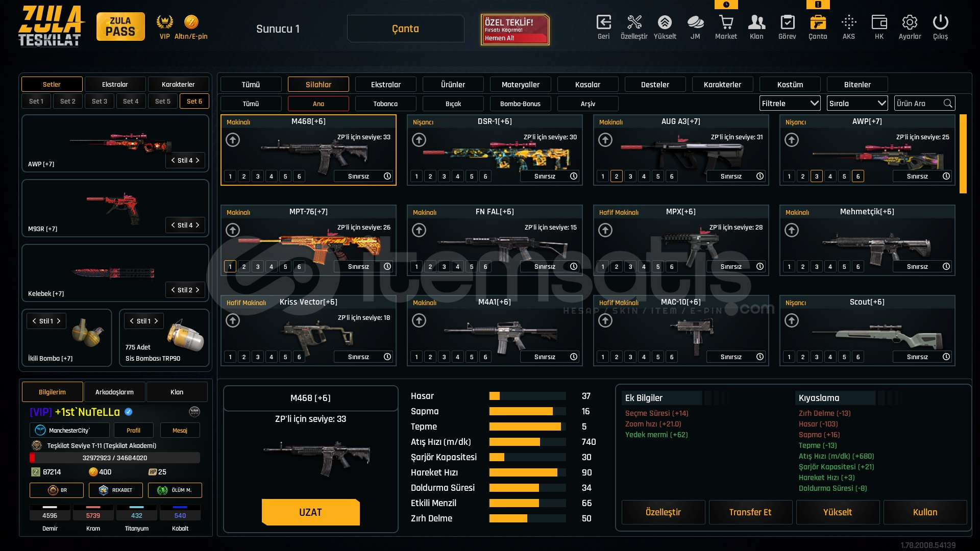Image resolution: width=980 pixels, height=551 pixels.
Task: Open the Özel Teklif offer banner
Action: [x=514, y=30]
